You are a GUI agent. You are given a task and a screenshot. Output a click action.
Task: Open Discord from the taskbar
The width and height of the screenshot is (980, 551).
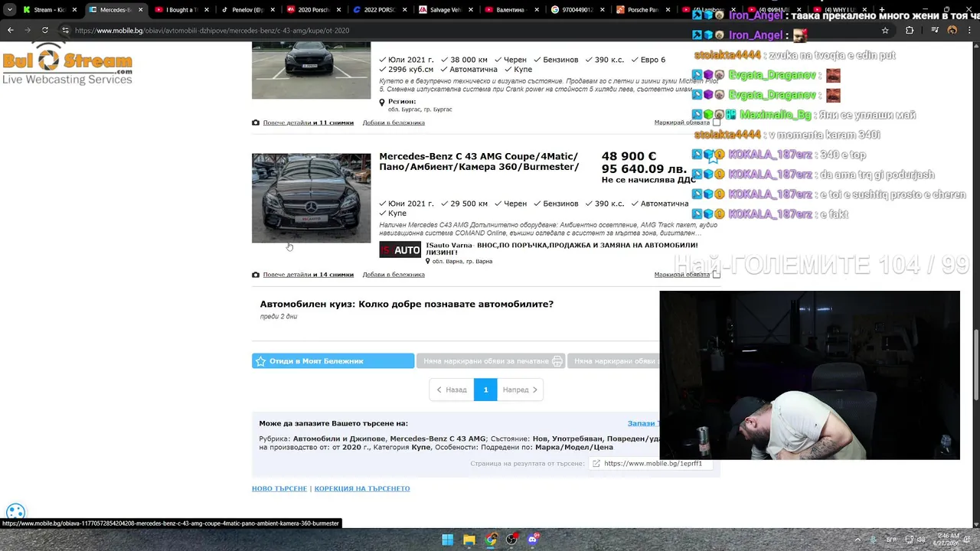click(534, 540)
